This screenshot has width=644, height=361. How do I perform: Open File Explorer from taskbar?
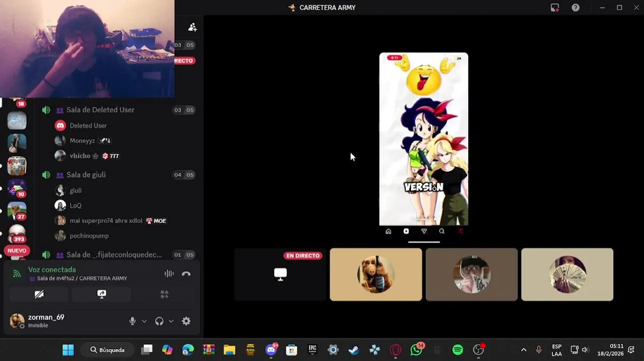click(x=229, y=350)
